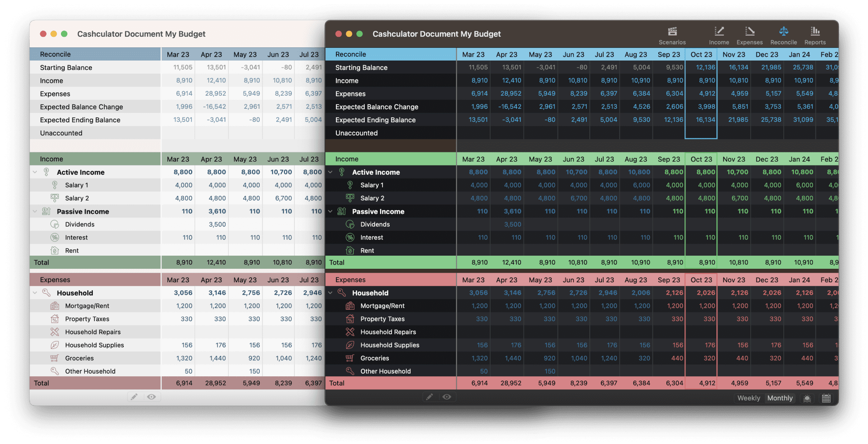Select the Expenses section header in the dark window

[x=391, y=280]
